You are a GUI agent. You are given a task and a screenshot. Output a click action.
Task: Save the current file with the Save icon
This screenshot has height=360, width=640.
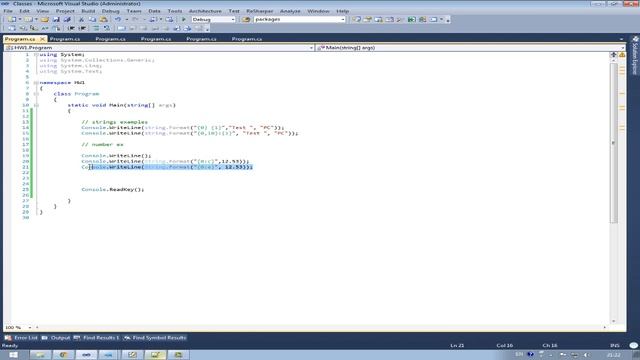[56, 19]
